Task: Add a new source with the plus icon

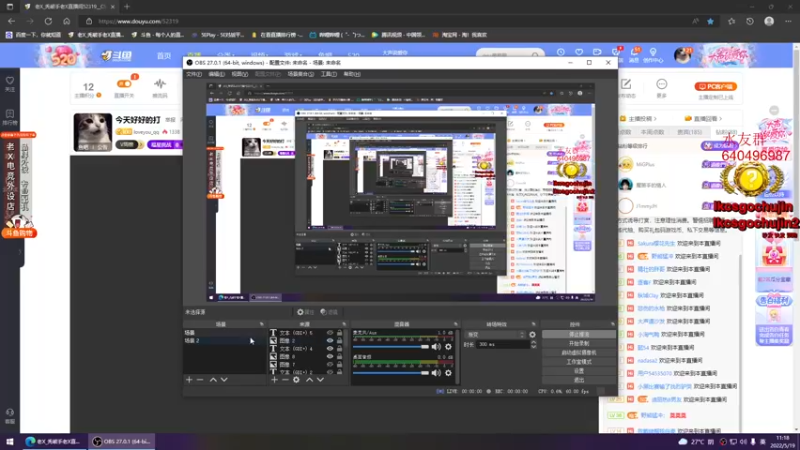Action: (x=274, y=380)
